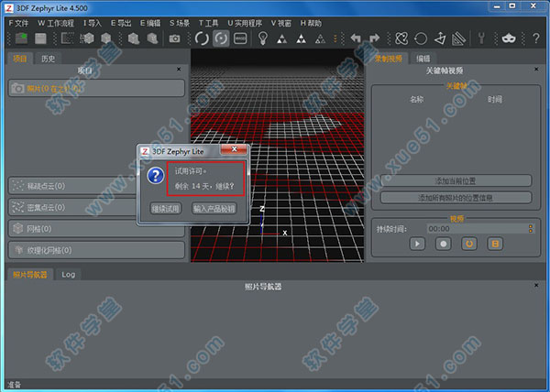Image resolution: width=550 pixels, height=392 pixels.
Task: Toggle the light bulb lighting icon
Action: pyautogui.click(x=263, y=38)
